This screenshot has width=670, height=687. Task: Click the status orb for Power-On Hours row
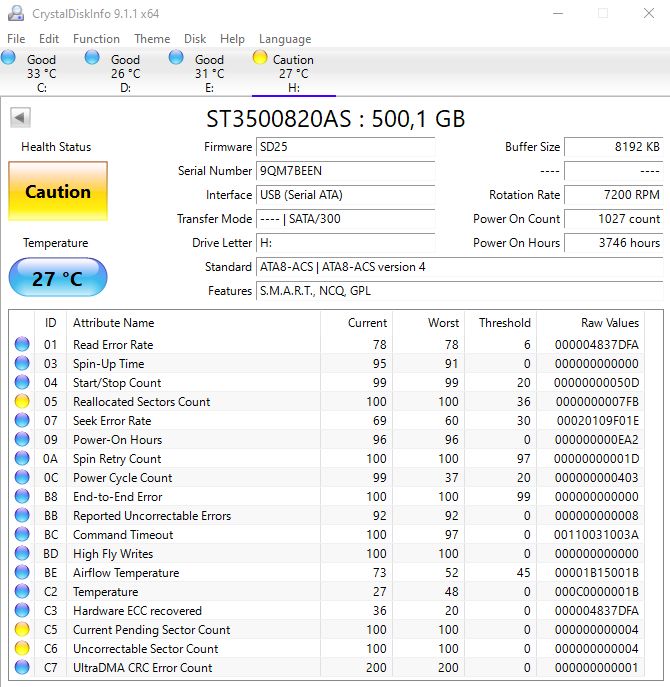[22, 439]
